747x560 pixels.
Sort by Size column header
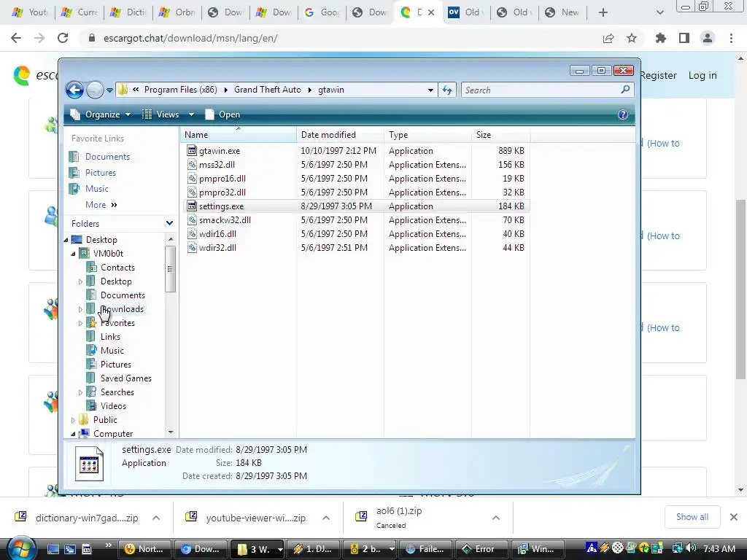pos(500,135)
